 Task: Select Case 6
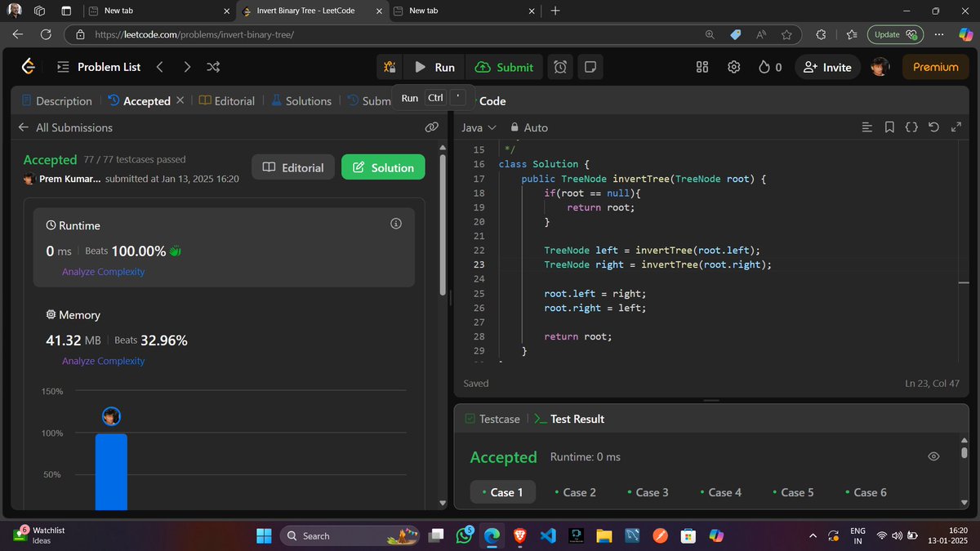[866, 492]
